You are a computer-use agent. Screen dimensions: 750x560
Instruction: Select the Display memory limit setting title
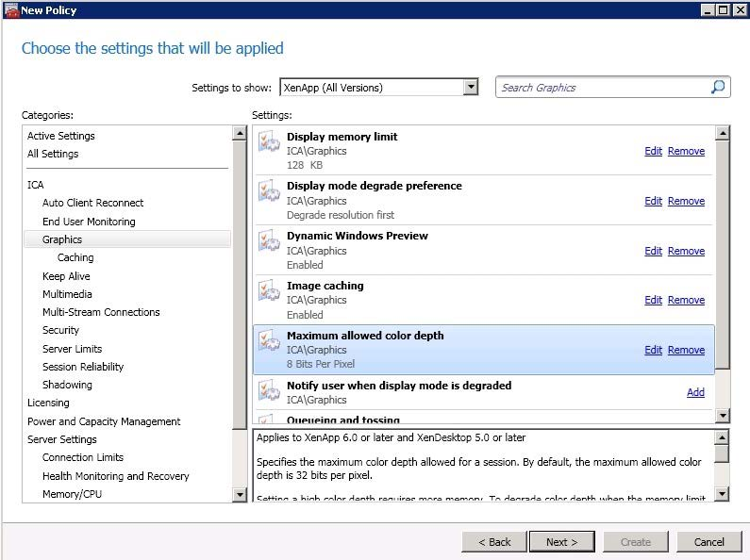(342, 137)
